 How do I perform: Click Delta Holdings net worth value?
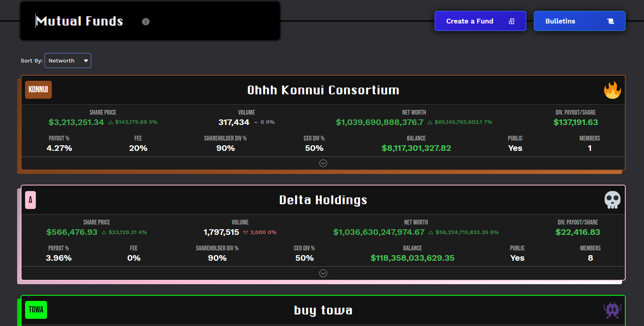(379, 232)
